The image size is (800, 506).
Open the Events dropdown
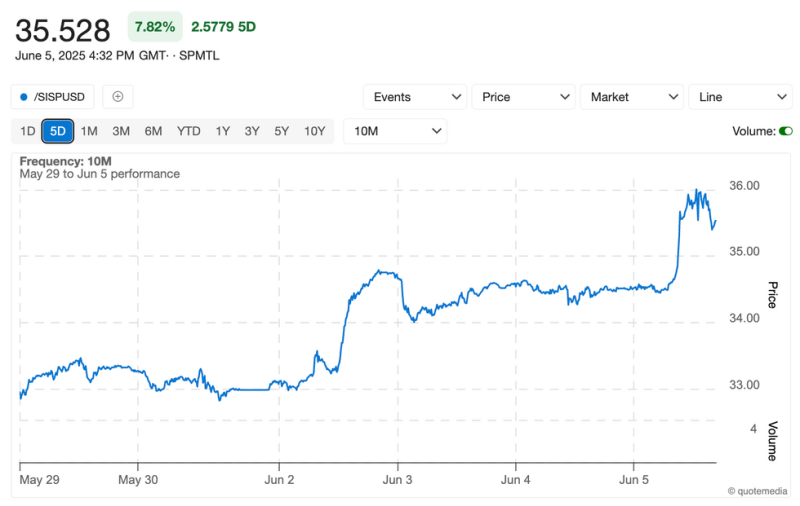[415, 97]
